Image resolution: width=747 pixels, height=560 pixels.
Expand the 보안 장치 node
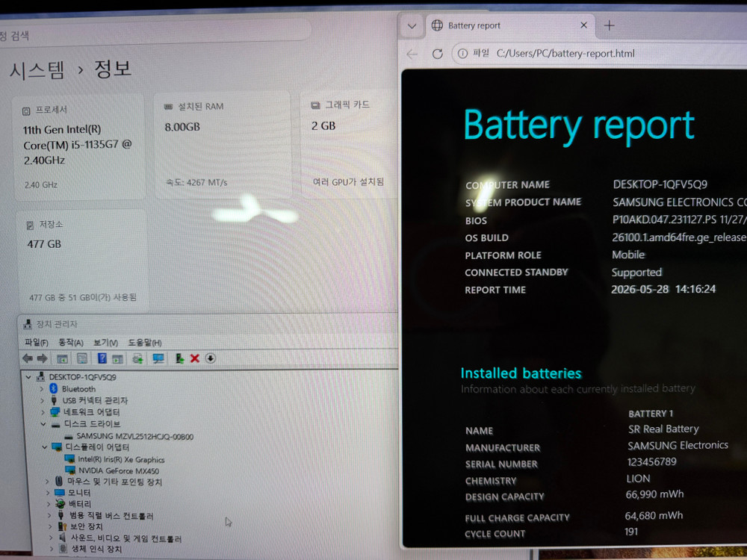[51, 526]
